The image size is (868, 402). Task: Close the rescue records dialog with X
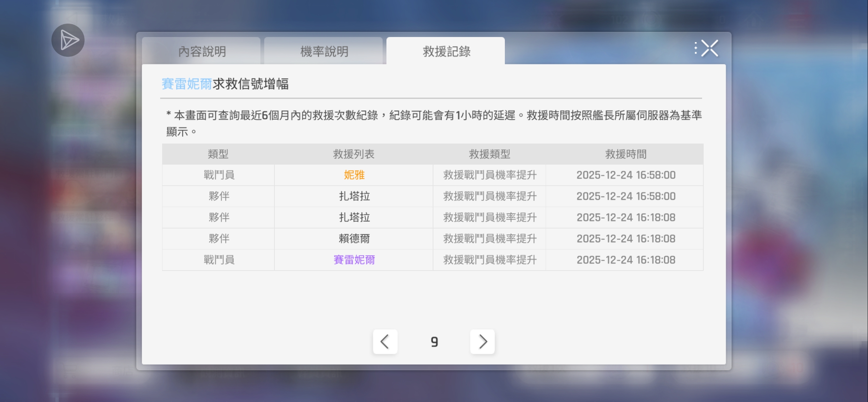coord(709,48)
